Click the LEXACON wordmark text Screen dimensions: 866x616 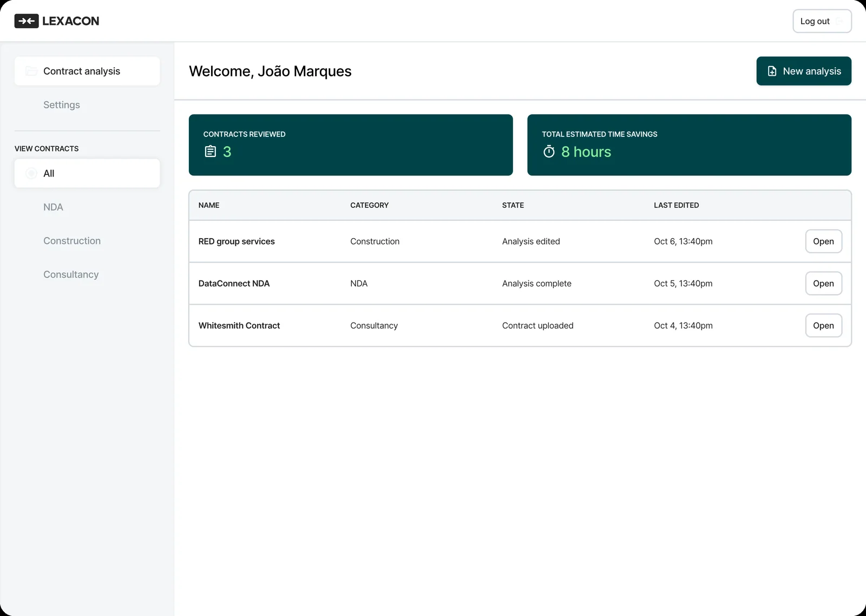(70, 21)
